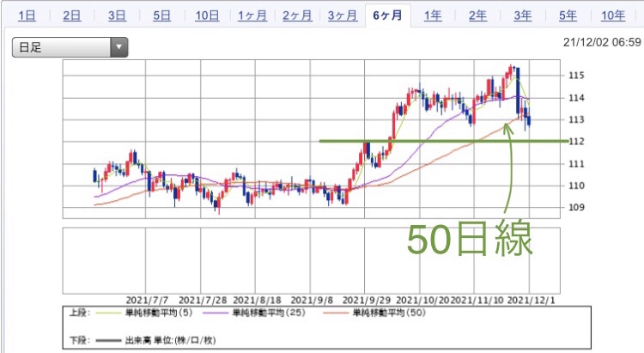Click the 2021/9/29 date label
This screenshot has width=644, height=353.
coord(367,301)
